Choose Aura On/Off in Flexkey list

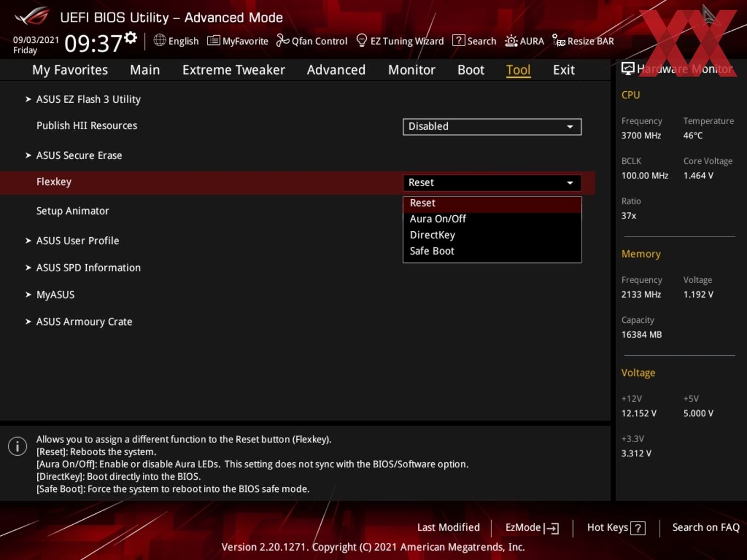click(x=492, y=219)
